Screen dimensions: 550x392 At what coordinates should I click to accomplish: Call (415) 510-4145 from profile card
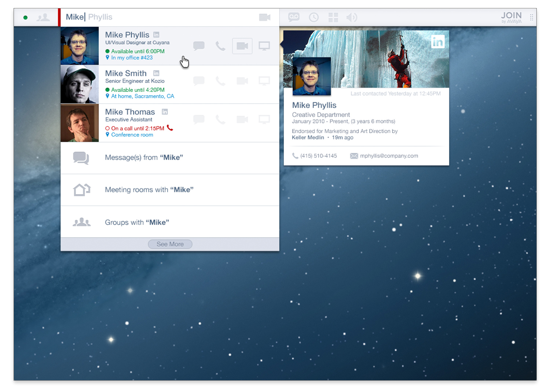[x=315, y=156]
